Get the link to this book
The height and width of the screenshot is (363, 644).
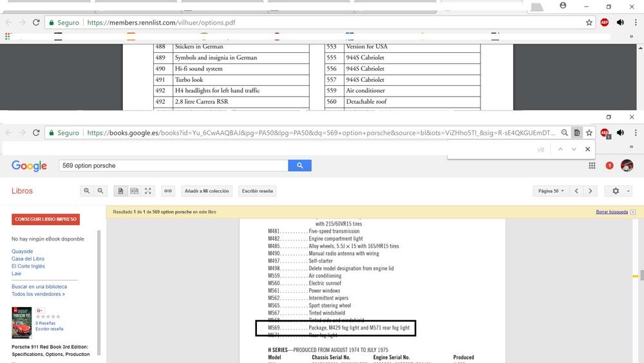(168, 191)
